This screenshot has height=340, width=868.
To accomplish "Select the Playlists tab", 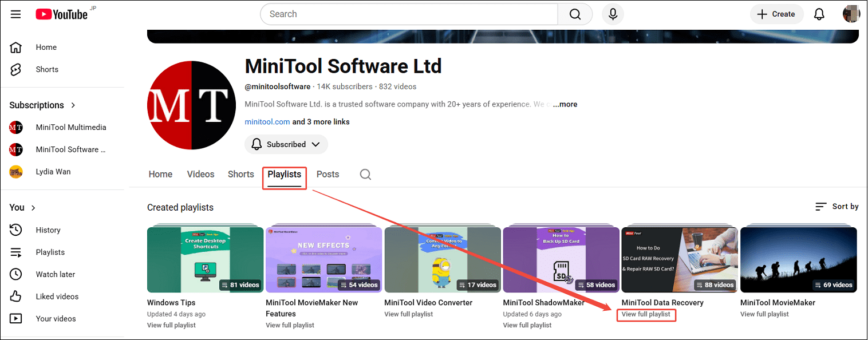I will 285,175.
